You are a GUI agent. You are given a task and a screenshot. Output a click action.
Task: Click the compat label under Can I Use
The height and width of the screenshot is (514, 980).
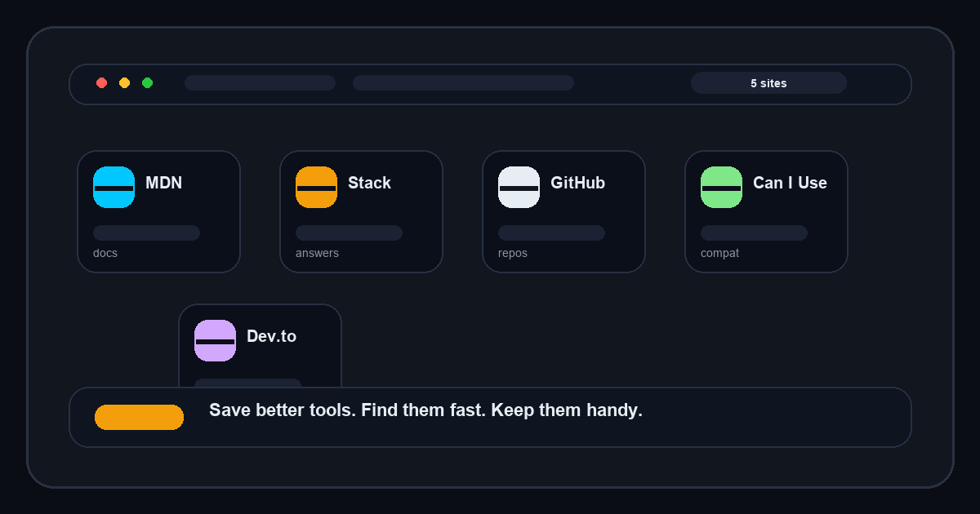(x=719, y=253)
